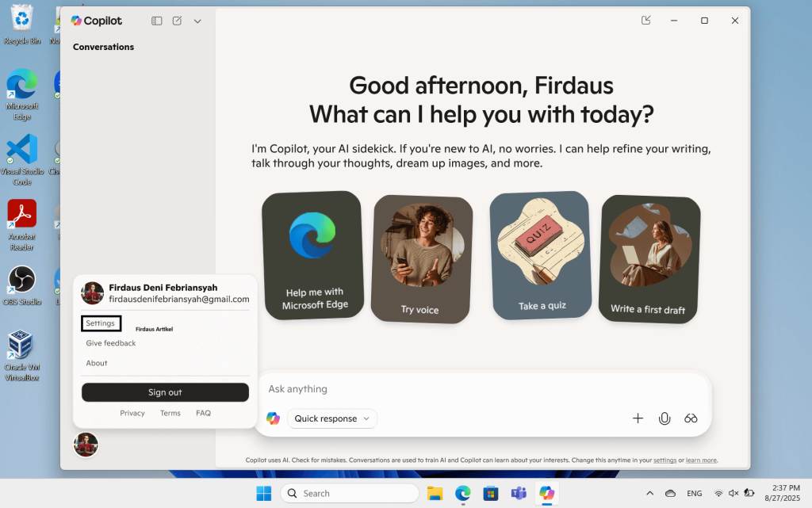Click the Wi-Fi network tray icon

pyautogui.click(x=718, y=494)
